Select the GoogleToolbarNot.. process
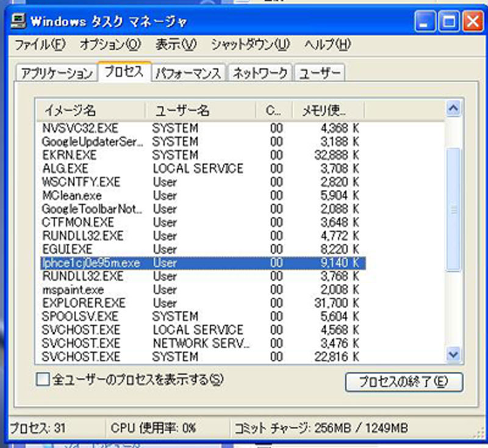488x448 pixels. point(203,209)
